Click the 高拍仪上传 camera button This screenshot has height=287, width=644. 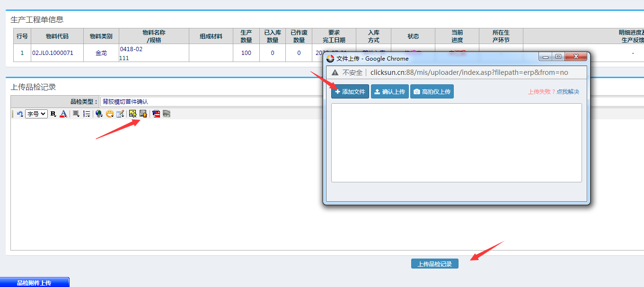pyautogui.click(x=432, y=91)
